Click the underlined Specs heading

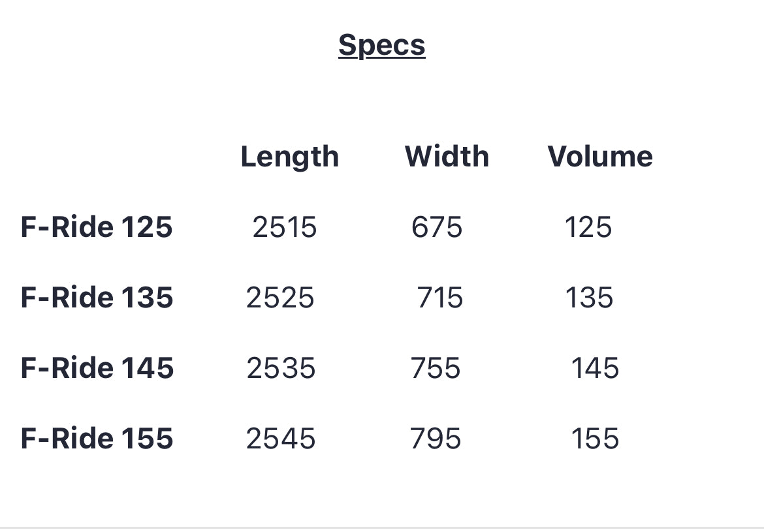pyautogui.click(x=381, y=45)
